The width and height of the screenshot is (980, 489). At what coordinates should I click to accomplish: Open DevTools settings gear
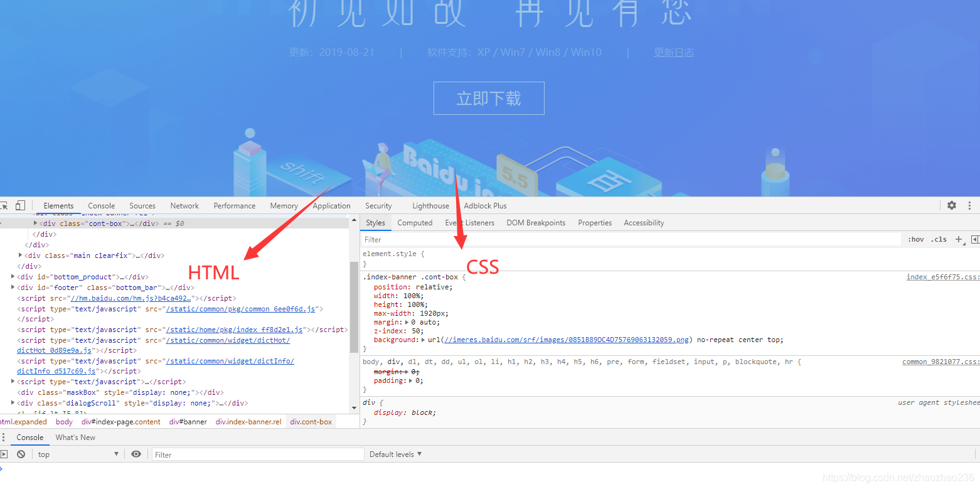(x=952, y=205)
